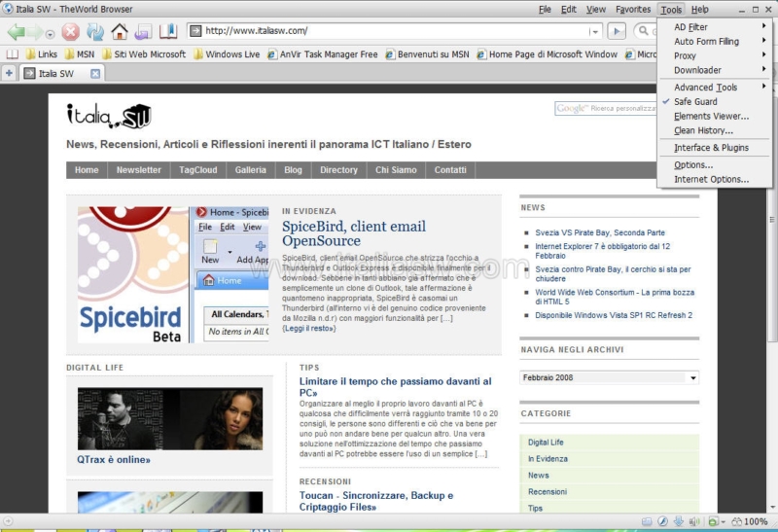This screenshot has width=778, height=532.
Task: Open the Febbraio 2008 archive dropdown
Action: 610,377
